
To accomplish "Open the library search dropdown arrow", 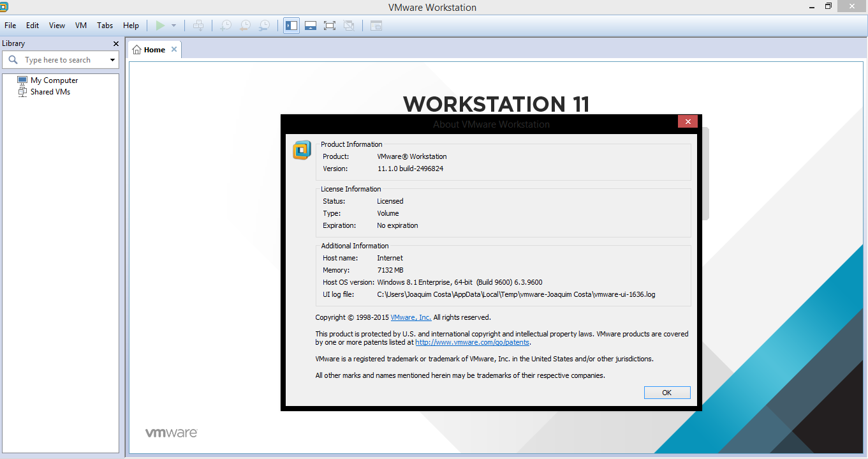I will (x=113, y=60).
